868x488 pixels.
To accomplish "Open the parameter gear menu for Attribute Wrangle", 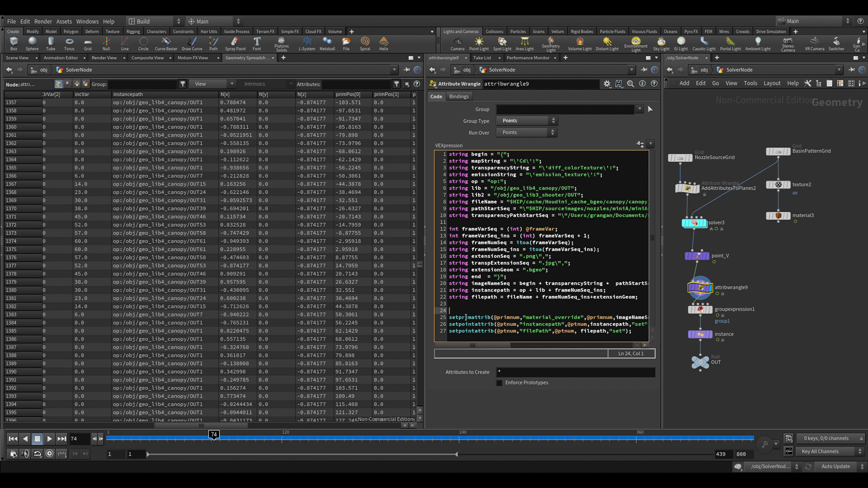I will pos(607,84).
